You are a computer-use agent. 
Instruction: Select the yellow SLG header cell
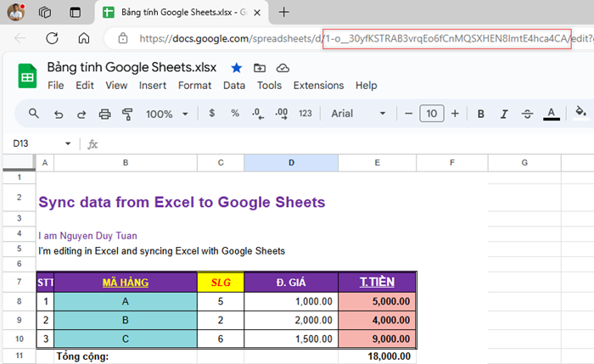point(221,283)
